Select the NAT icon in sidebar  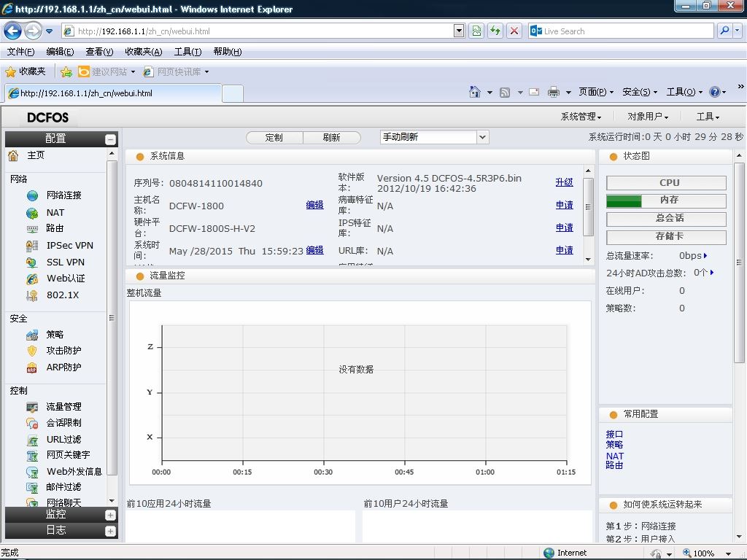pyautogui.click(x=32, y=213)
